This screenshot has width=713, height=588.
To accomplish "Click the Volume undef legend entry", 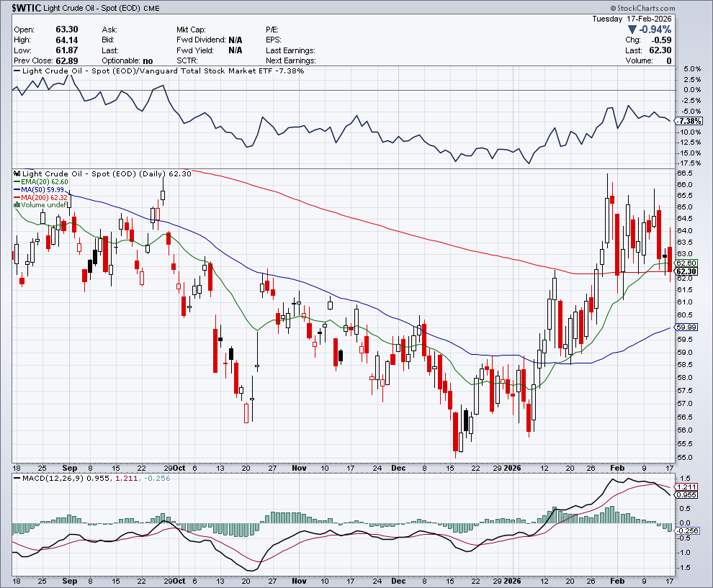I will (40, 205).
